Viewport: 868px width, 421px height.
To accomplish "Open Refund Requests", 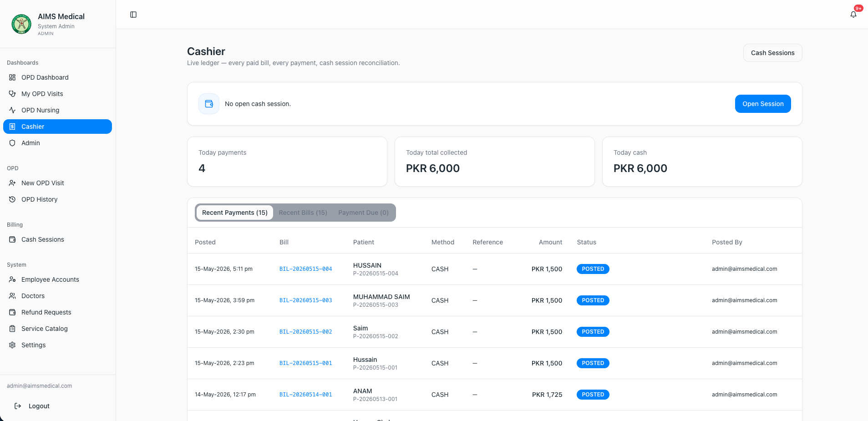I will (57, 312).
